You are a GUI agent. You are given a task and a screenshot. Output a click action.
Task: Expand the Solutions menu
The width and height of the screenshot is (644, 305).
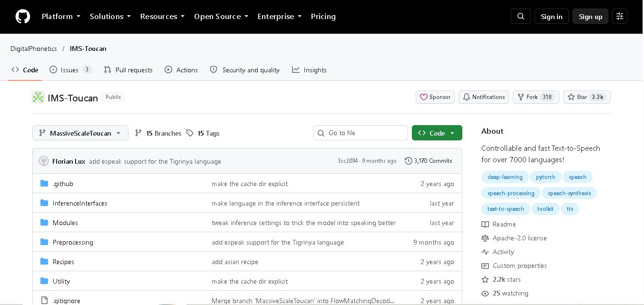click(110, 16)
